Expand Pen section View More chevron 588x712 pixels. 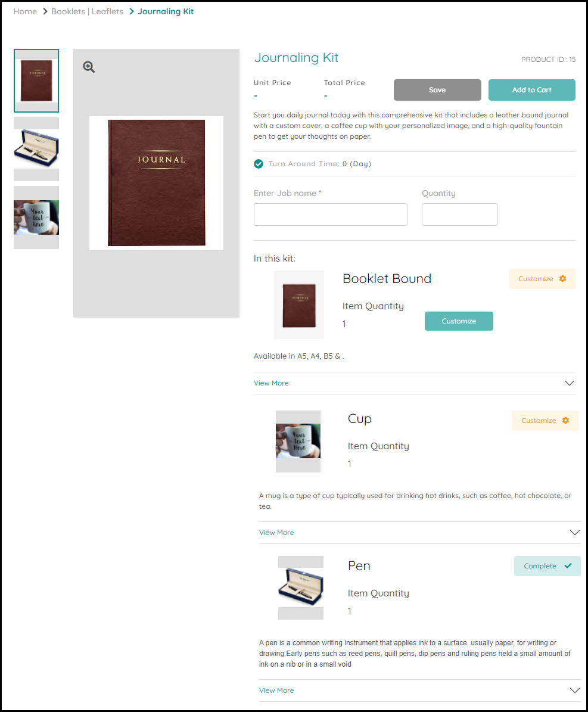[575, 690]
